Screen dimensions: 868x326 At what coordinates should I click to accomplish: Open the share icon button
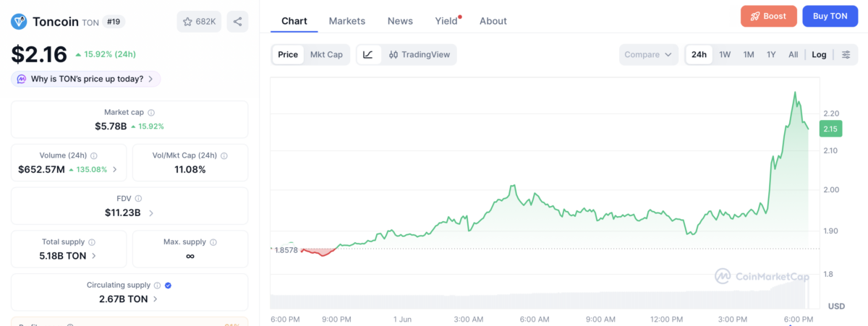point(237,22)
